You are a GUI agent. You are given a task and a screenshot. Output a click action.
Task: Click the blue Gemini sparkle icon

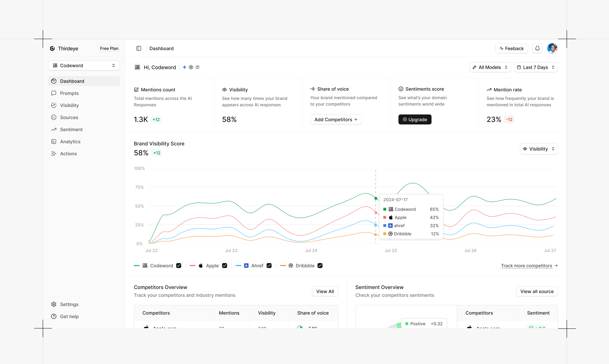coord(184,67)
